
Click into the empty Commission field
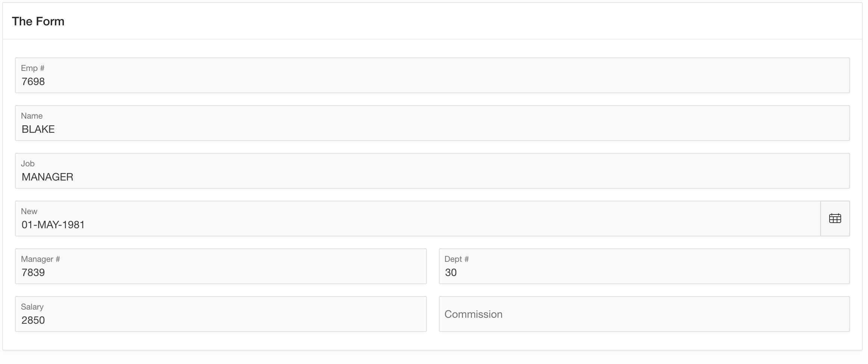(x=644, y=314)
